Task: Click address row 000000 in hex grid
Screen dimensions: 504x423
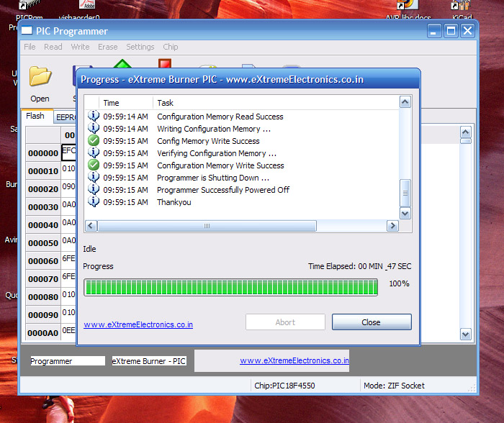Action: pyautogui.click(x=43, y=153)
